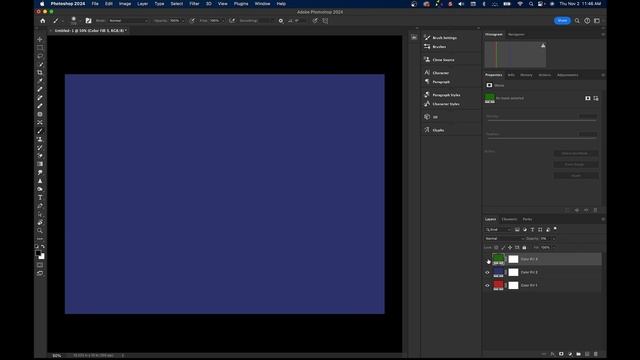The image size is (640, 360).
Task: Switch to the Navigator tab
Action: pyautogui.click(x=516, y=34)
